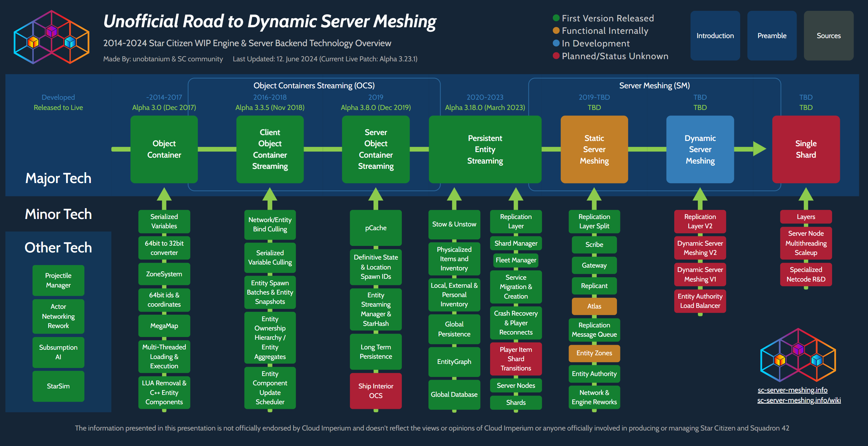This screenshot has width=868, height=446.
Task: Open the Preamble section
Action: click(772, 36)
